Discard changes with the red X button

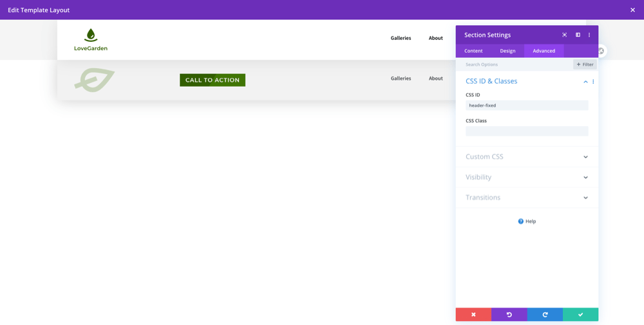pos(473,314)
